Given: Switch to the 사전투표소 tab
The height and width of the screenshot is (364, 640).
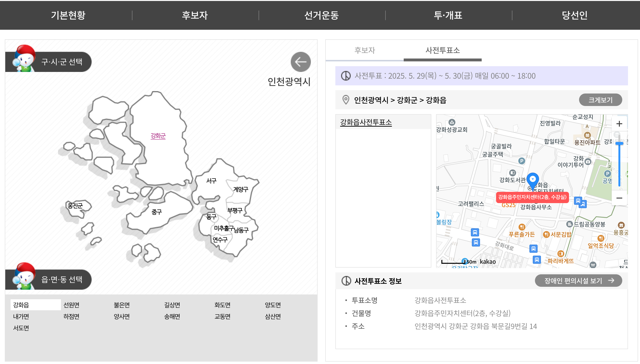Looking at the screenshot, I should 442,51.
